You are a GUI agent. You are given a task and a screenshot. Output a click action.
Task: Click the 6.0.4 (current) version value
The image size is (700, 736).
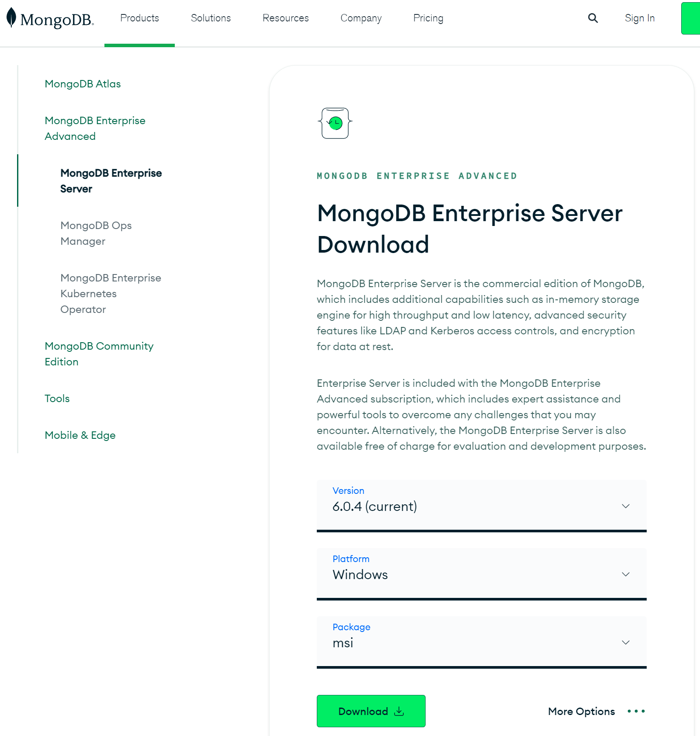pos(374,507)
